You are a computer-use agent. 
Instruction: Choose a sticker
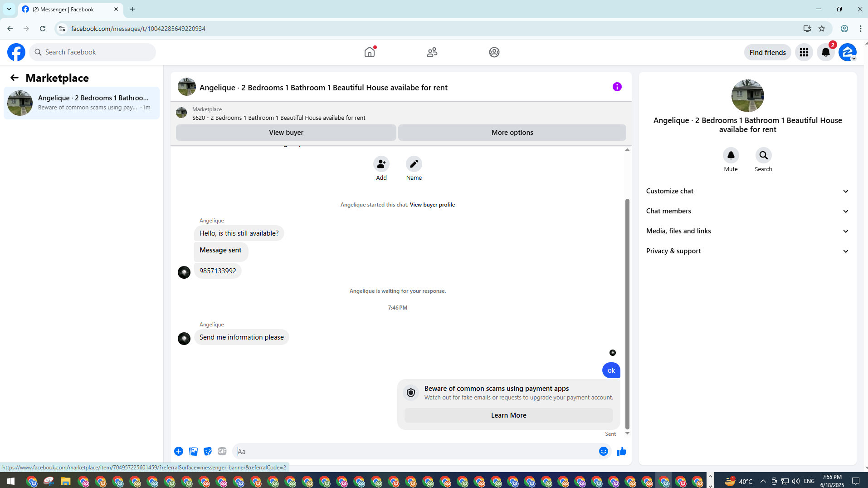[208, 451]
